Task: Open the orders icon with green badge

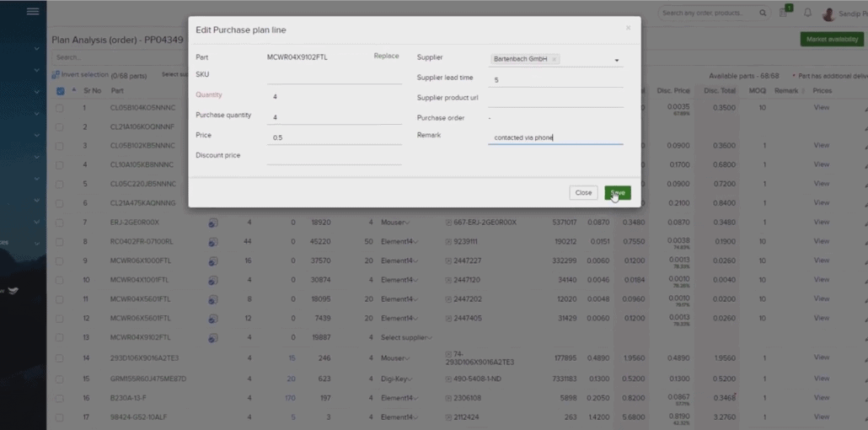Action: pos(783,12)
